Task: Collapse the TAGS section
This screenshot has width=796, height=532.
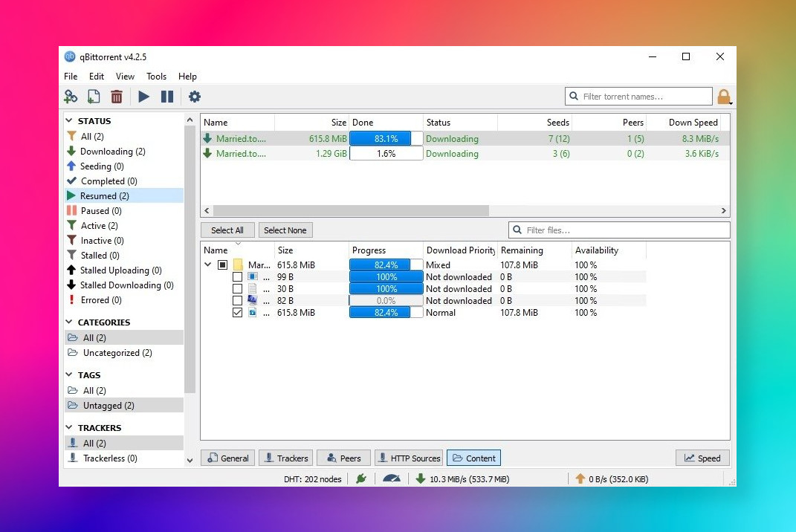Action: click(x=69, y=374)
